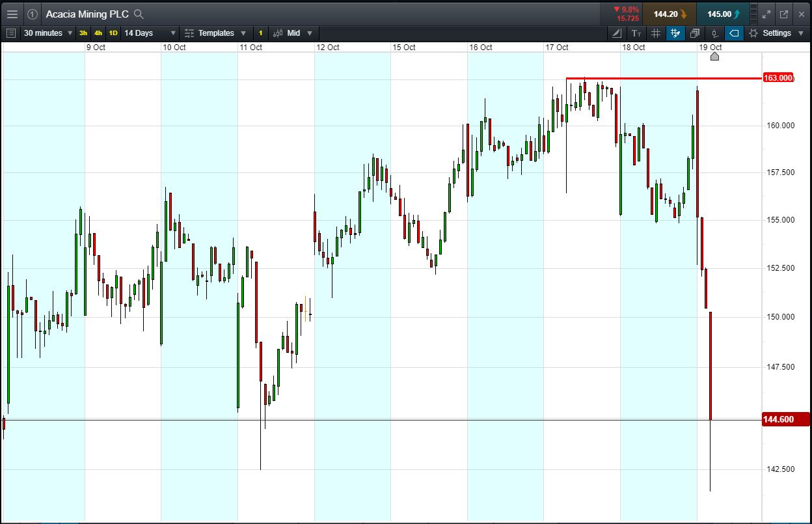This screenshot has width=812, height=524.
Task: Open the 30 minutes interval dropdown
Action: (x=48, y=33)
